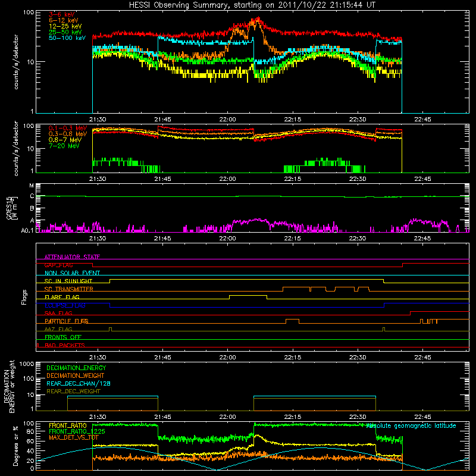This screenshot has width=476, height=476.
Task: Click the A0.1 tick label on GOES plot
Action: click(27, 230)
